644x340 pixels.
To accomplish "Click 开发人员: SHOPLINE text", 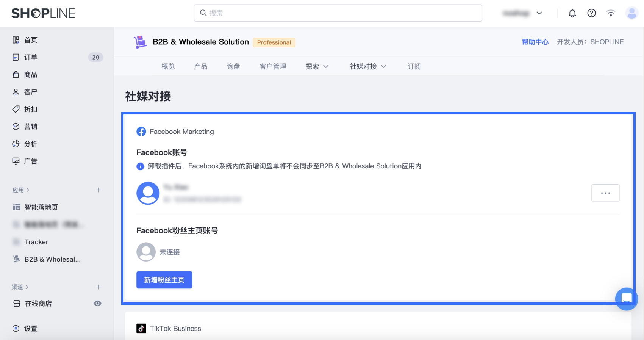I will (x=590, y=42).
